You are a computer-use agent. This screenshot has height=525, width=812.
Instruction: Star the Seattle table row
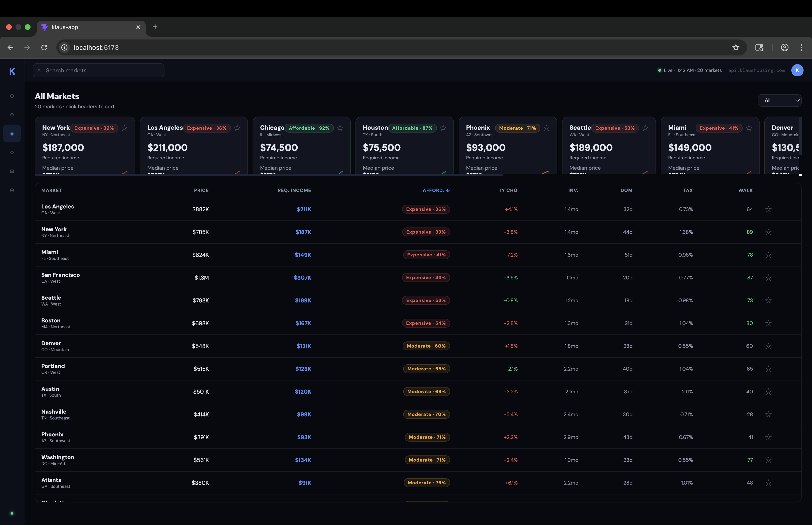tap(768, 300)
